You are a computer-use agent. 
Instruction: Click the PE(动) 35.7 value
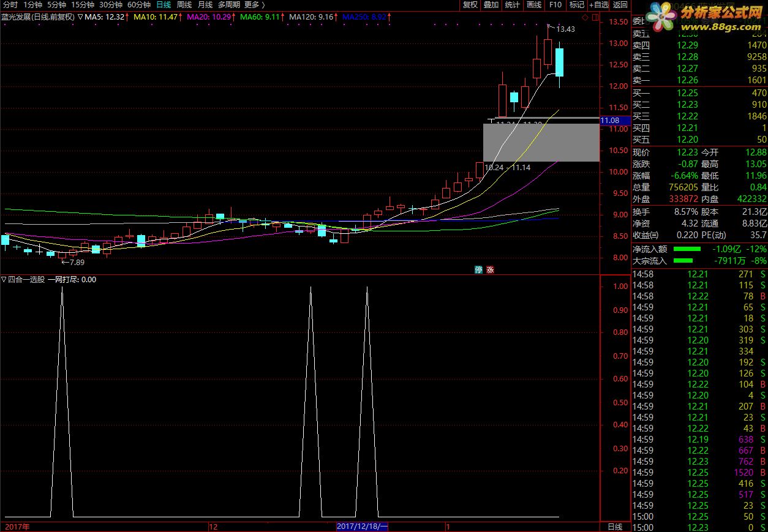pos(759,235)
